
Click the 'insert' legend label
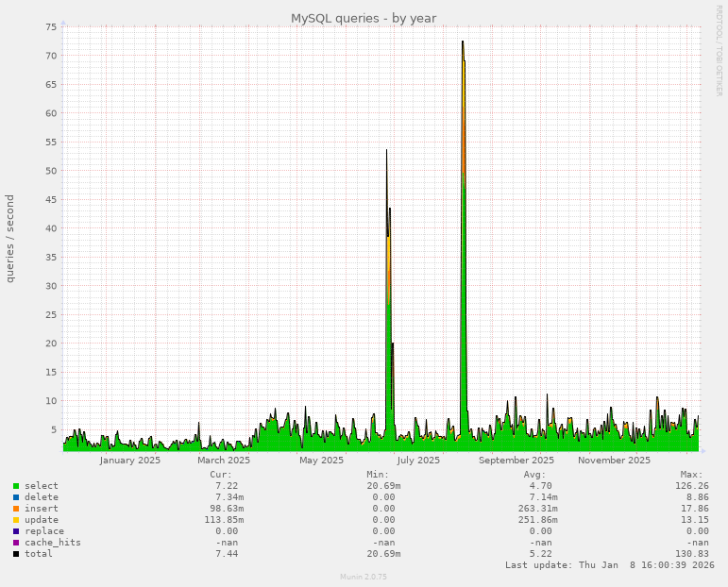click(42, 509)
